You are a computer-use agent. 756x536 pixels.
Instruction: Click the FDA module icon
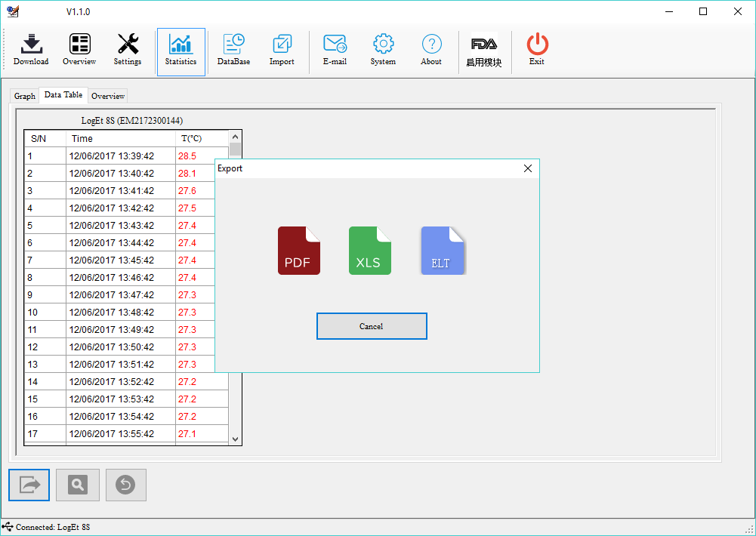pyautogui.click(x=484, y=51)
